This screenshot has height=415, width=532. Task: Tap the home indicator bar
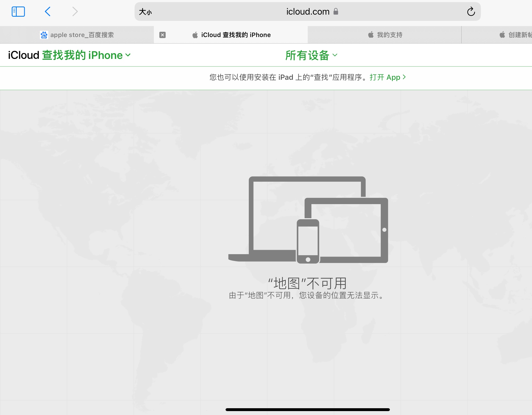pos(308,410)
